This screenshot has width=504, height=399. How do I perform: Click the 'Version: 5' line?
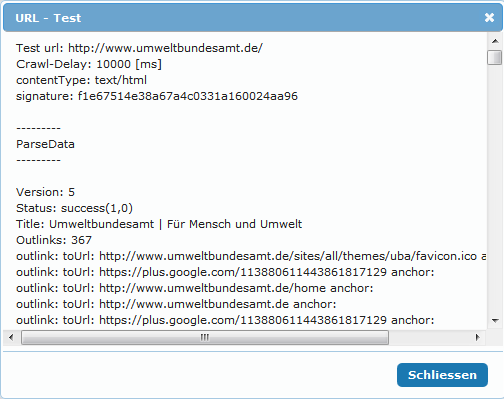pos(45,192)
